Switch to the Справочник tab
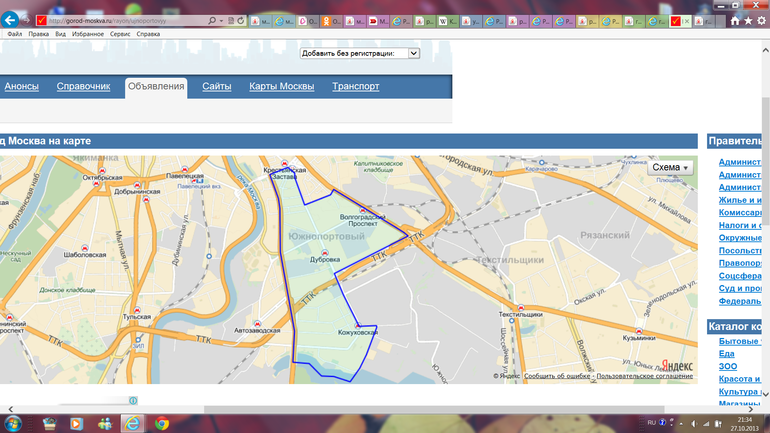This screenshot has height=433, width=770. coord(83,87)
